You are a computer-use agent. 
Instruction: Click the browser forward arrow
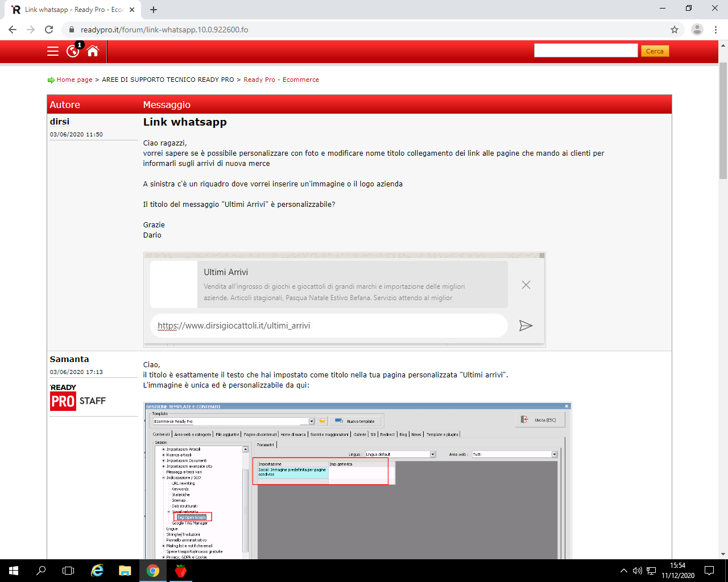click(x=31, y=30)
